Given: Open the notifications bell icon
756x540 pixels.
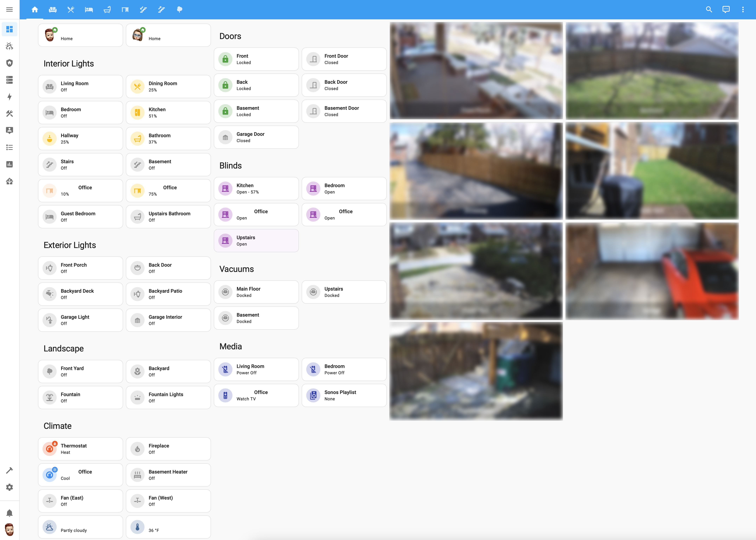Looking at the screenshot, I should [9, 513].
